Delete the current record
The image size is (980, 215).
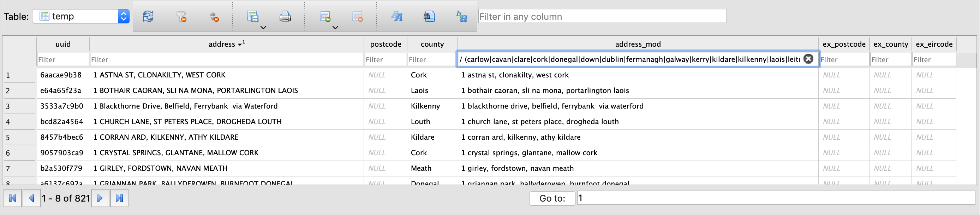coord(357,16)
